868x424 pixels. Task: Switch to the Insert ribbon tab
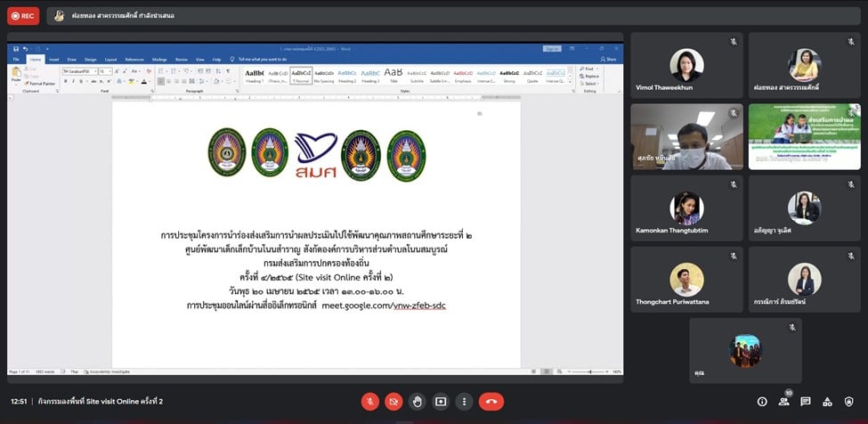point(53,60)
